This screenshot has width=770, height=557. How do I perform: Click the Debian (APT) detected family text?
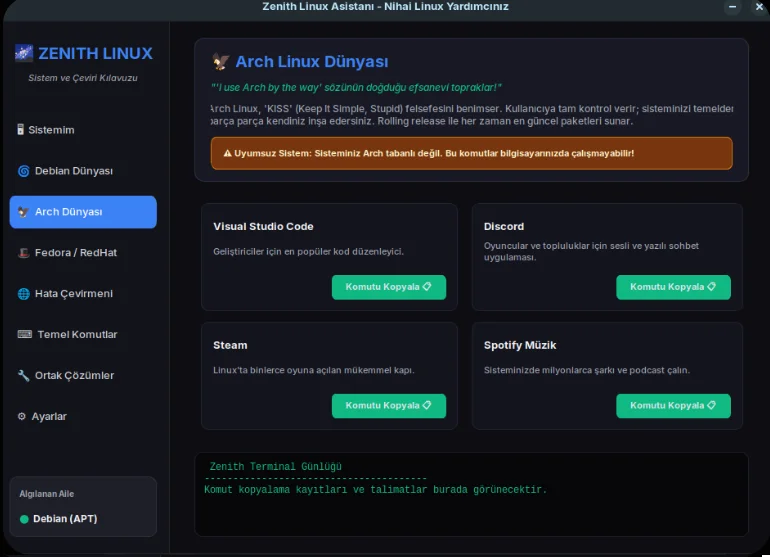(x=65, y=519)
